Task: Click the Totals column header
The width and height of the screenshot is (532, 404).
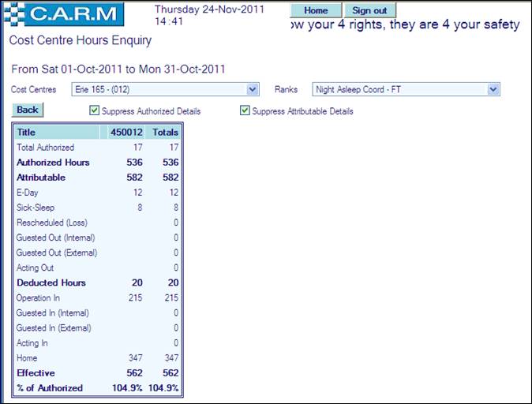Action: tap(165, 133)
